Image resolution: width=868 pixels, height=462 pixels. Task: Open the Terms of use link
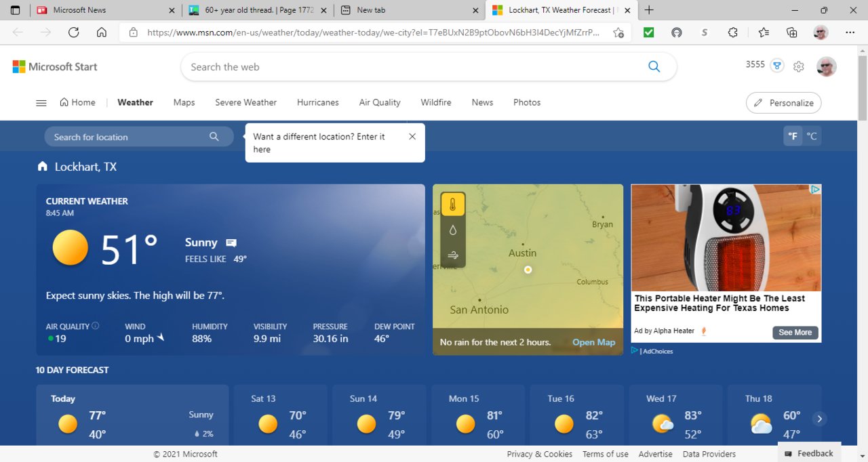point(606,454)
